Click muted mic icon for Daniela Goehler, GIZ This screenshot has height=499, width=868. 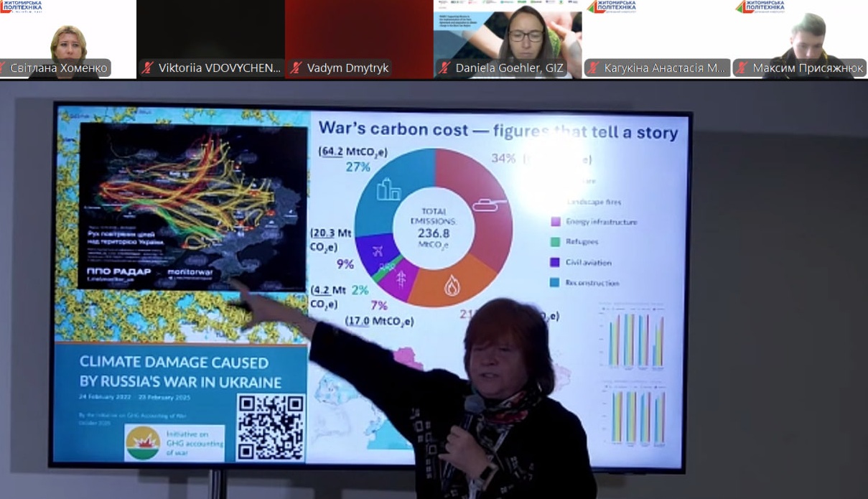pos(444,68)
